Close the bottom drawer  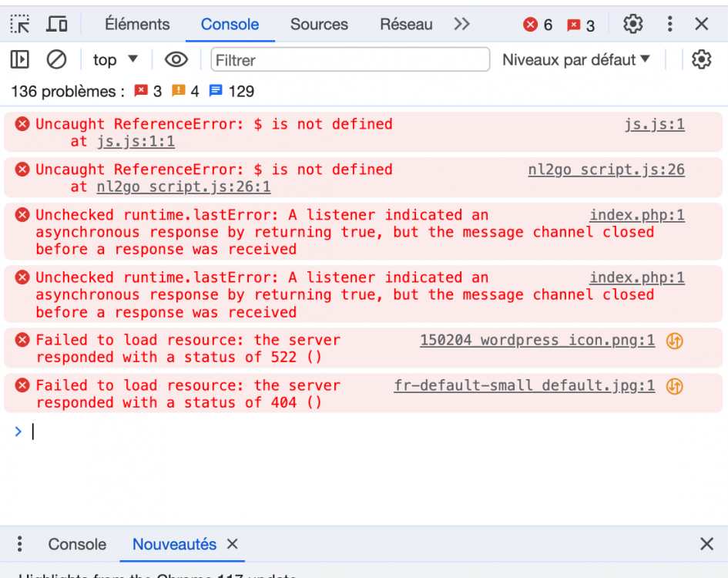tap(706, 543)
